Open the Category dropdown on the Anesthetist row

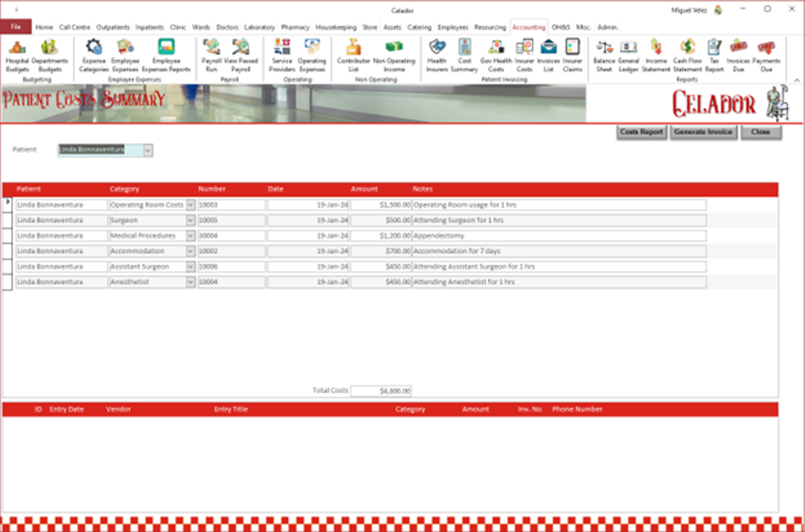click(191, 283)
